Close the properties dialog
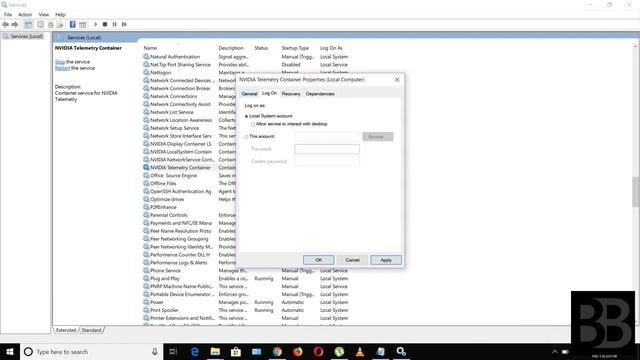 pyautogui.click(x=397, y=80)
